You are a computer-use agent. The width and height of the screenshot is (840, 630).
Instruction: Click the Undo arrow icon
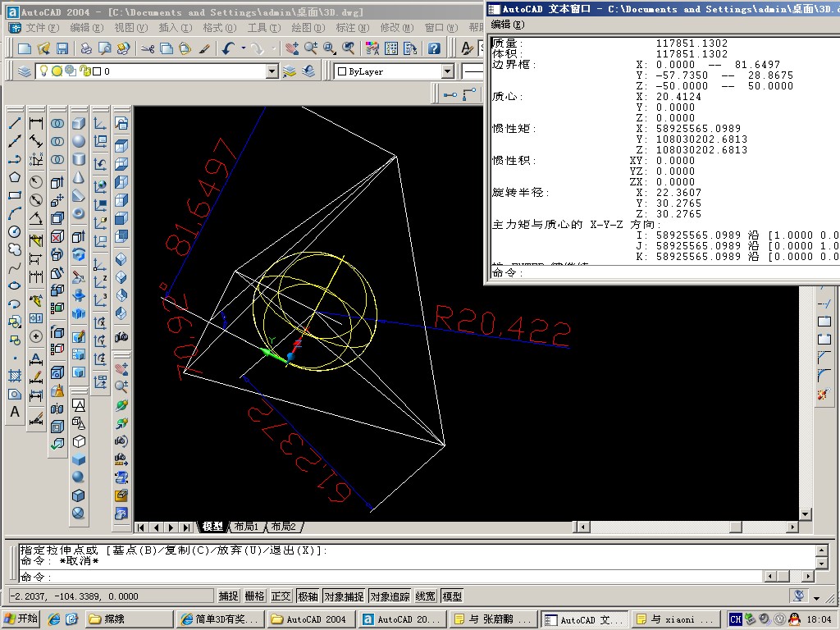(228, 48)
